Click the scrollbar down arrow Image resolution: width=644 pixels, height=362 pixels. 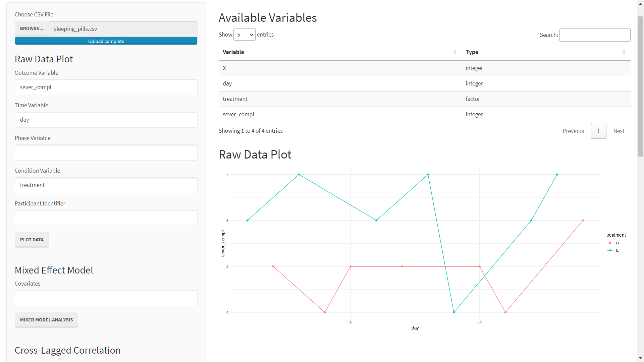pos(640,358)
